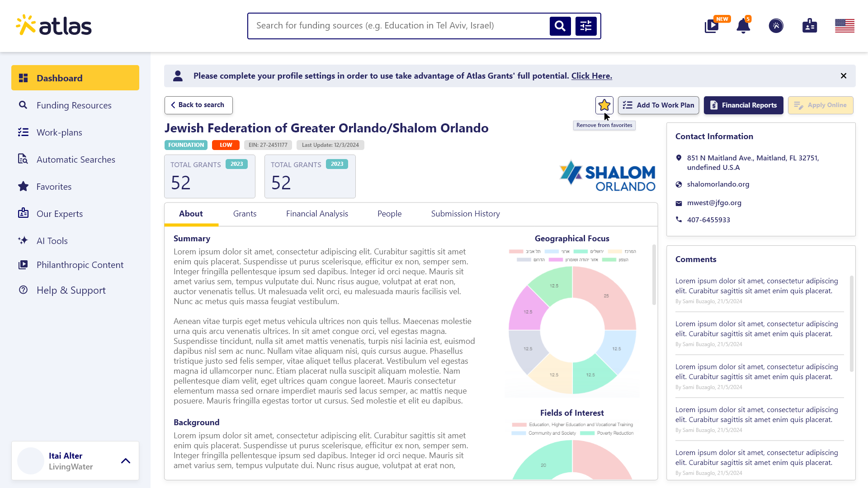Click the Apply Online button
The image size is (868, 488).
821,105
